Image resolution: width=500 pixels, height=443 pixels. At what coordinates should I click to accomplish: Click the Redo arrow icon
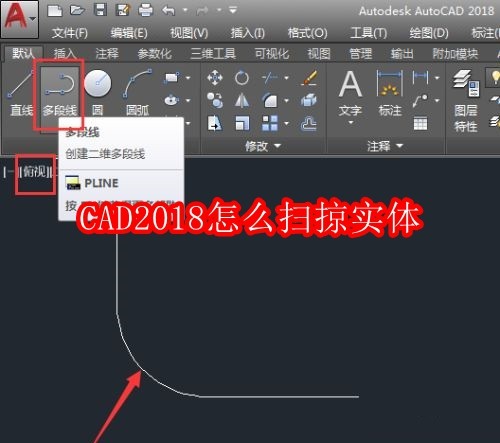[x=202, y=11]
